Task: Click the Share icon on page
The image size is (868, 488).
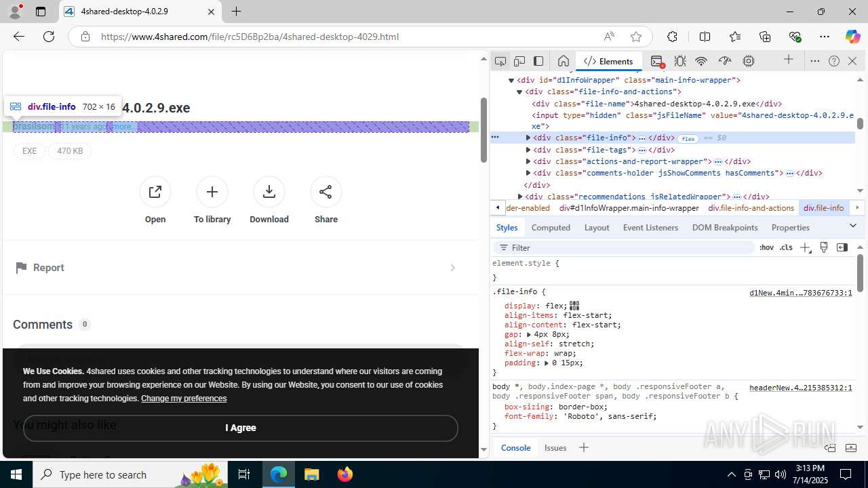Action: [x=325, y=192]
